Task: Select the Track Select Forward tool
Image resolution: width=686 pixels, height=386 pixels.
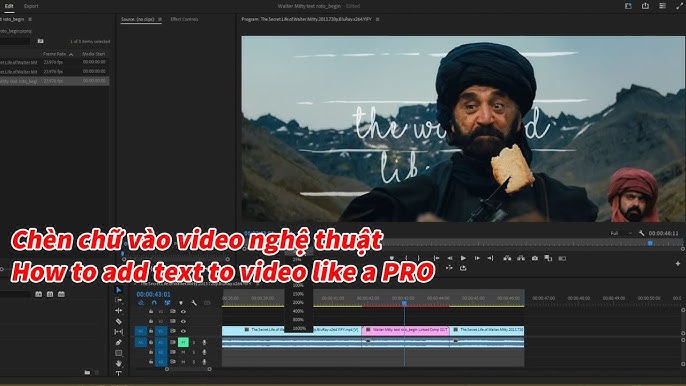Action: point(119,300)
